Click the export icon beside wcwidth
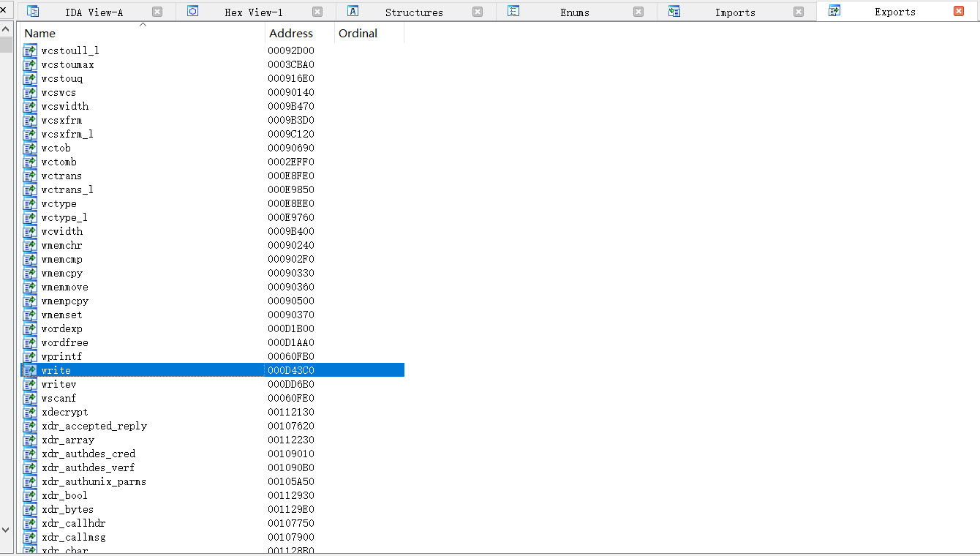980x556 pixels. coord(30,231)
